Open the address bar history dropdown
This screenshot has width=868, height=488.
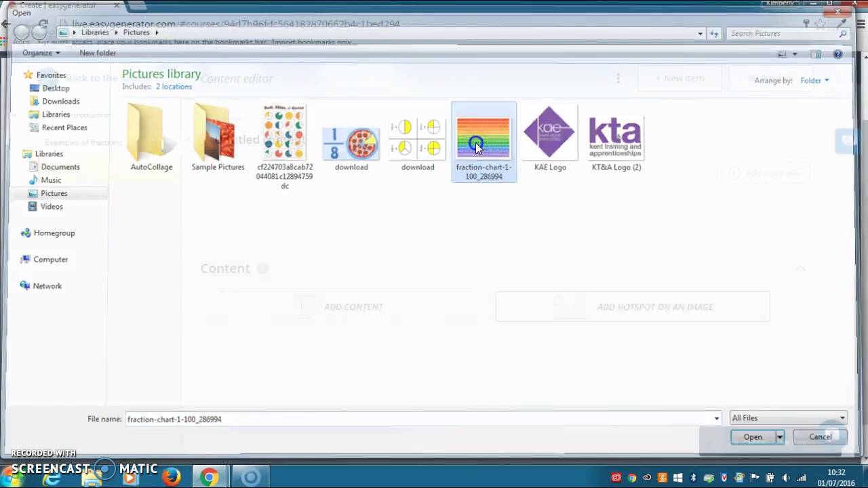tap(700, 33)
